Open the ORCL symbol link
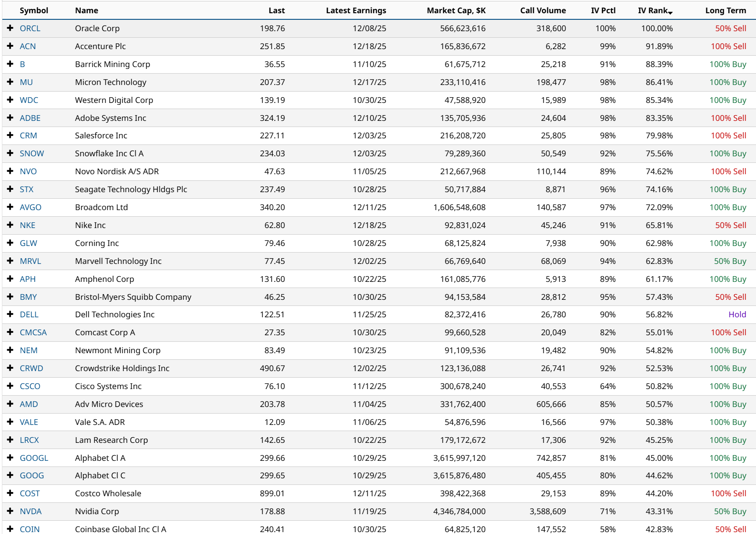This screenshot has width=756, height=534. click(x=30, y=28)
